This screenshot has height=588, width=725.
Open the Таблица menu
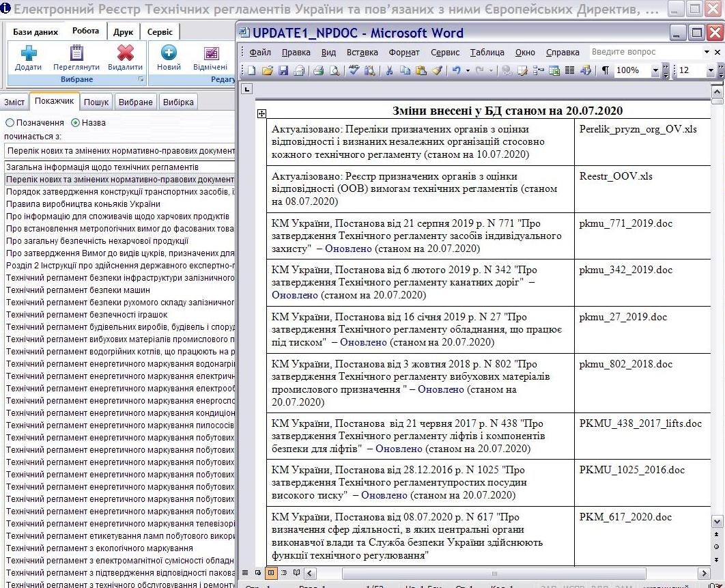(x=487, y=53)
